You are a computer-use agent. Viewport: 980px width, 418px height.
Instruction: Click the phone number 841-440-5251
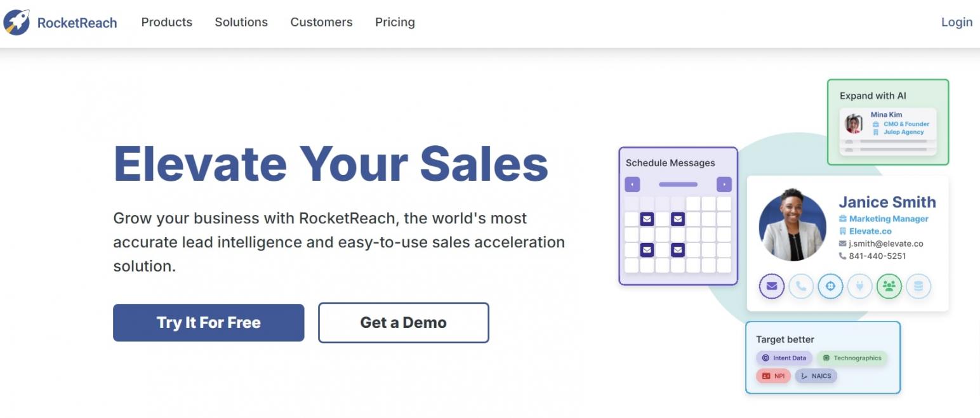[877, 256]
